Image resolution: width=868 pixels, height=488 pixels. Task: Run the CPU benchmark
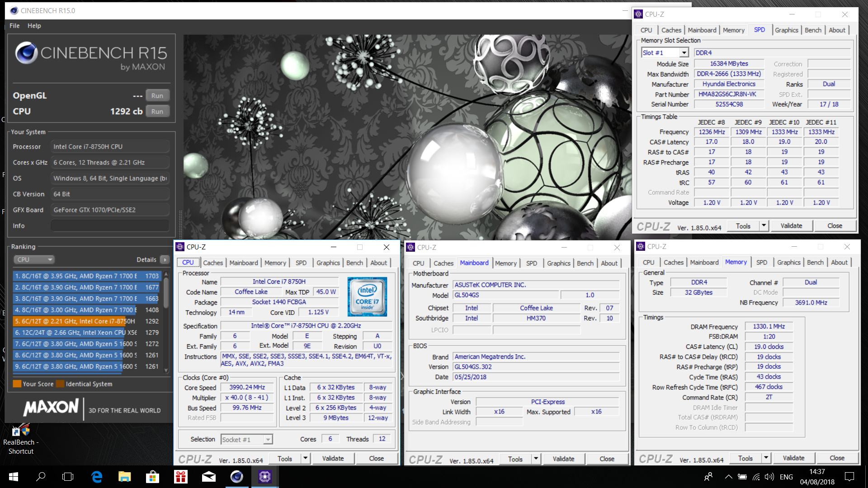click(x=157, y=111)
